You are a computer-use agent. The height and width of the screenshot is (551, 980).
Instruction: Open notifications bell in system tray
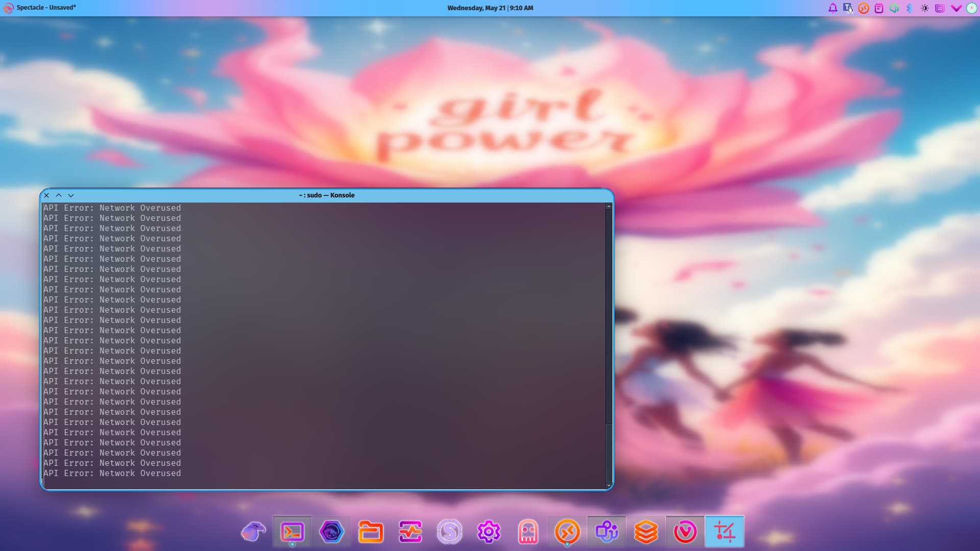click(832, 8)
